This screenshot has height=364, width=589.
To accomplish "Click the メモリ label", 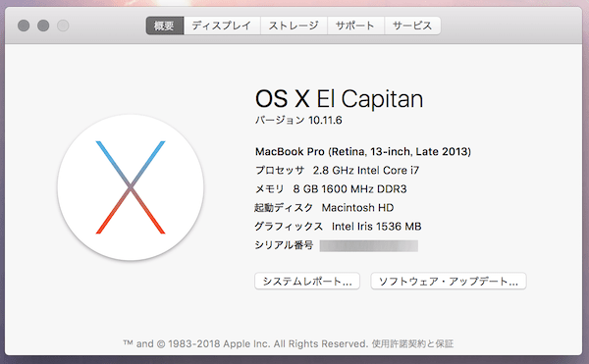I will 269,188.
